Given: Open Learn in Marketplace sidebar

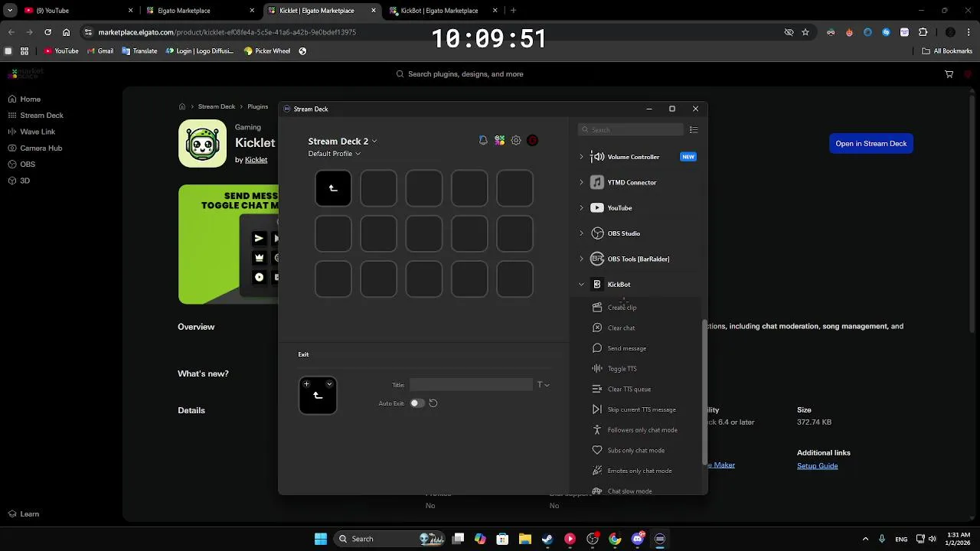Looking at the screenshot, I should [24, 514].
